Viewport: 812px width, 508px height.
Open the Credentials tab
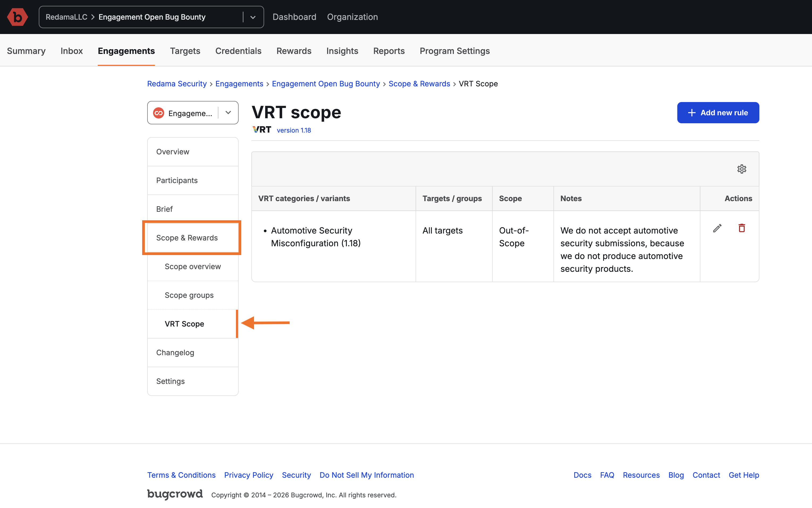238,51
